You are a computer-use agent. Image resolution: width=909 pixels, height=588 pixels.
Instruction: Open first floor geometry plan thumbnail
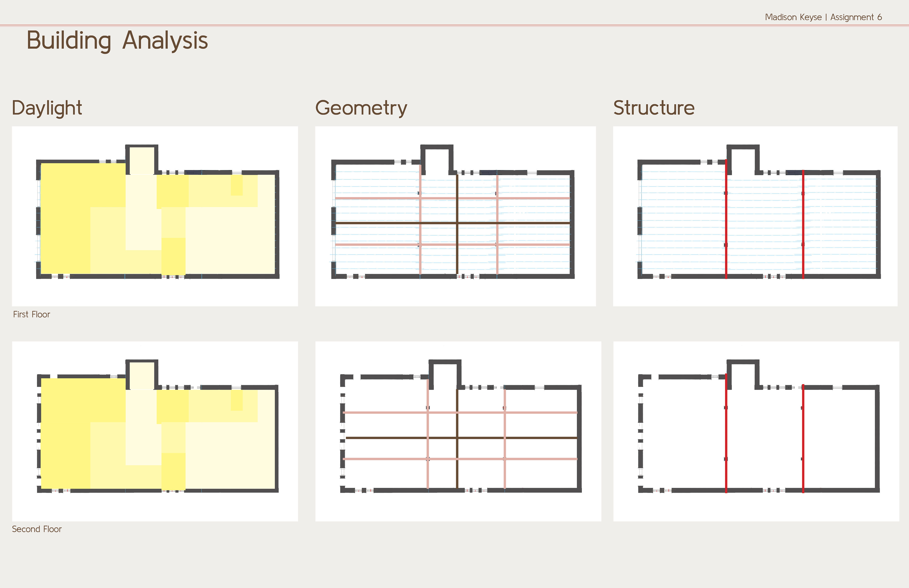click(455, 216)
